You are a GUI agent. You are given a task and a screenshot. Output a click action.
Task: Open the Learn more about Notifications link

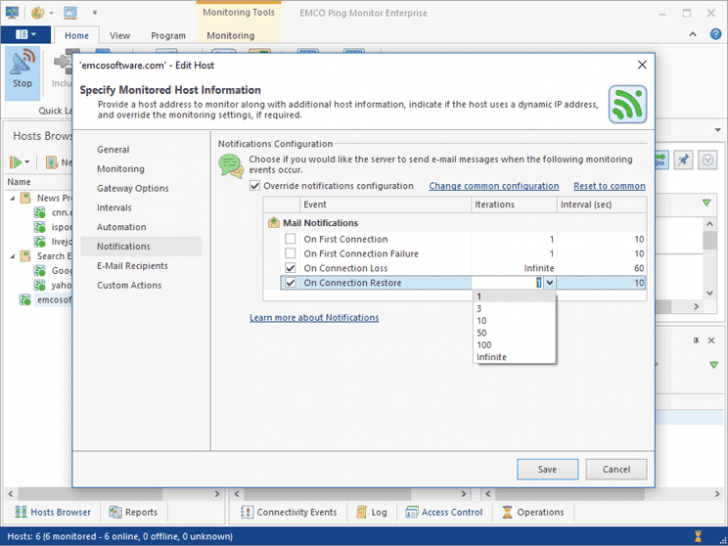coord(314,318)
